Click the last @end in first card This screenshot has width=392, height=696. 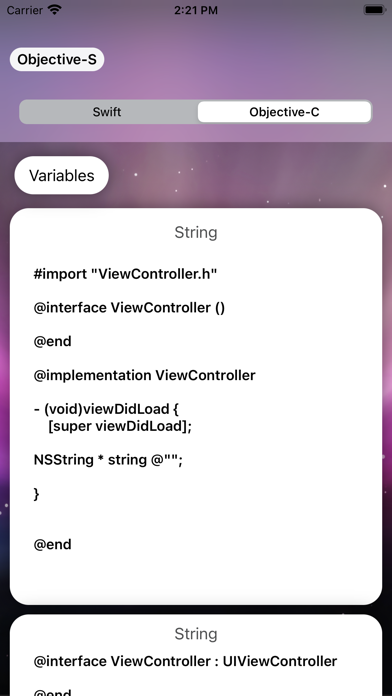click(x=52, y=544)
